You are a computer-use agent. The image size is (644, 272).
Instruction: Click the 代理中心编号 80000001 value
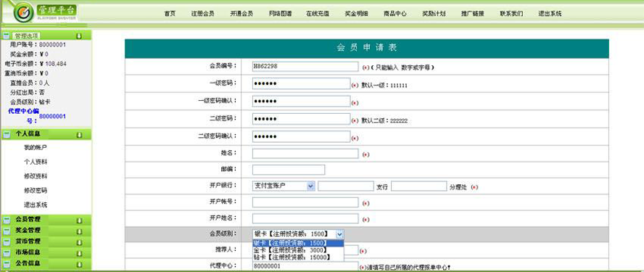point(52,116)
